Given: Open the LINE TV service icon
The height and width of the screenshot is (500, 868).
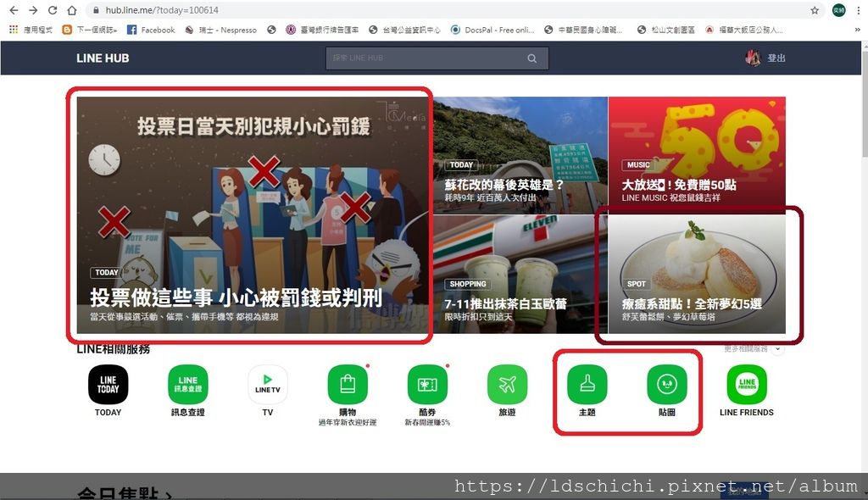Looking at the screenshot, I should [x=267, y=384].
